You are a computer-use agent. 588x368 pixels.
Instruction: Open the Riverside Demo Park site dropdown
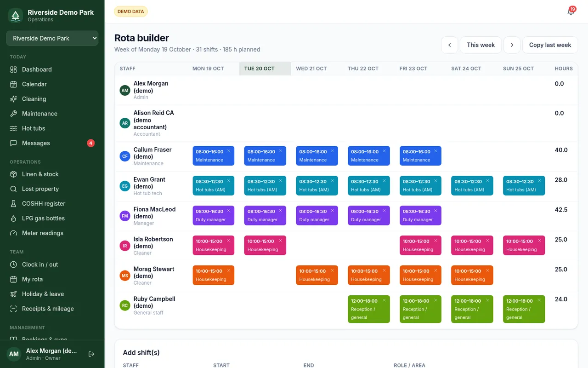(x=52, y=38)
